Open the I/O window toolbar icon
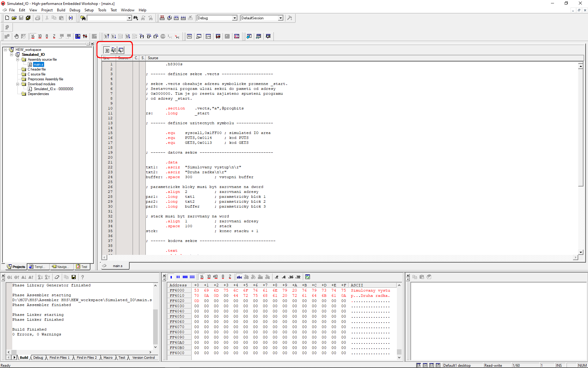Screen dimensions: 588x368 click(208, 36)
